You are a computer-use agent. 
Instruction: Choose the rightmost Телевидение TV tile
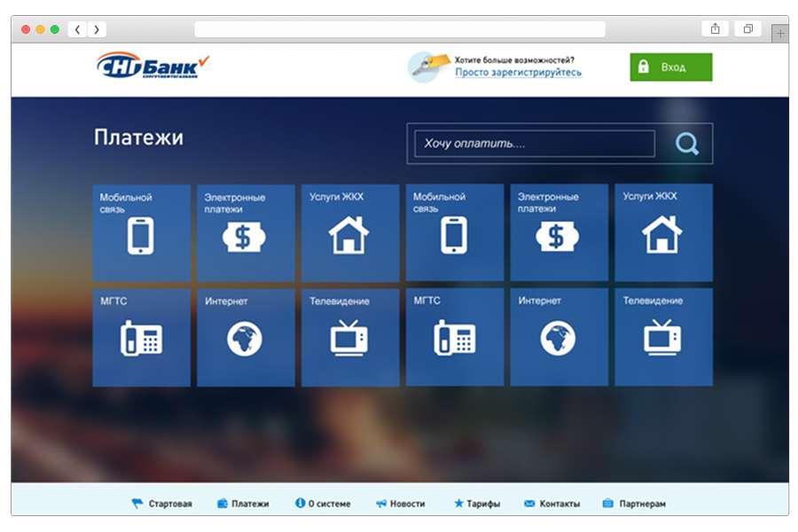pos(663,338)
